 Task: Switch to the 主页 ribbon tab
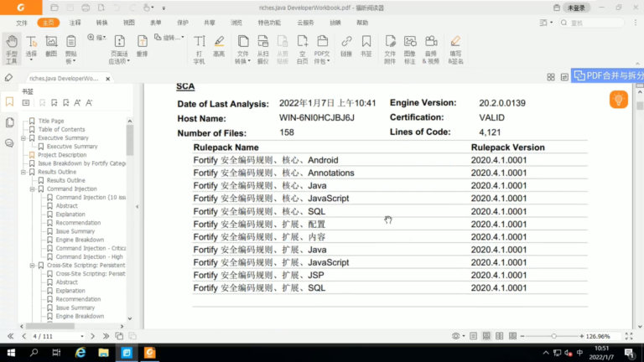pos(48,23)
